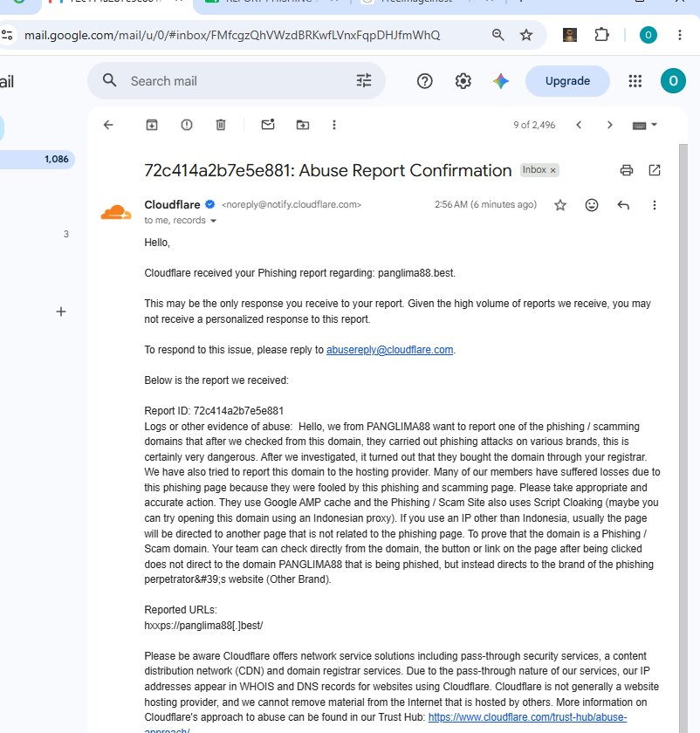Open Chrome profile avatar in toolbar
The height and width of the screenshot is (733, 700).
pyautogui.click(x=649, y=35)
